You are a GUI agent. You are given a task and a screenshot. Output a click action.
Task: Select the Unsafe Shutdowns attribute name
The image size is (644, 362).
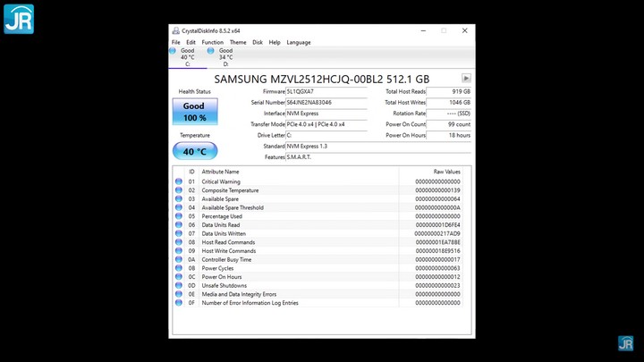click(x=224, y=285)
